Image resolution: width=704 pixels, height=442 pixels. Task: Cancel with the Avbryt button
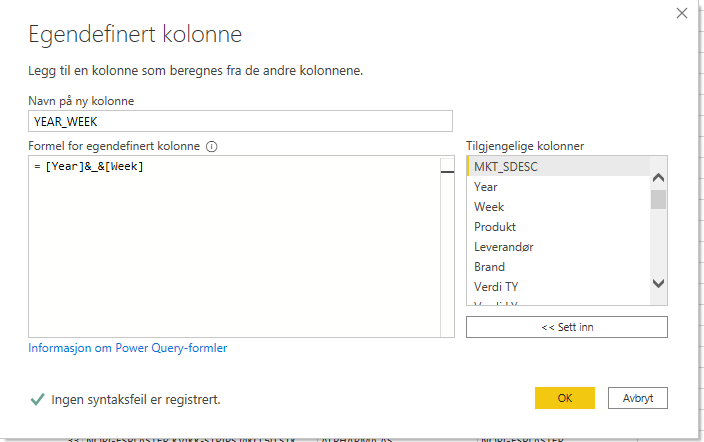[637, 397]
